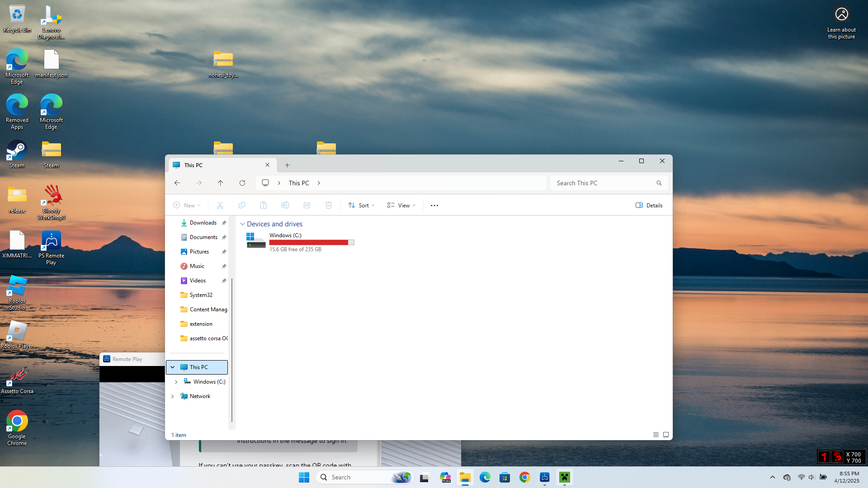
Task: Click the search magnifier in File Explorer
Action: coord(659,183)
